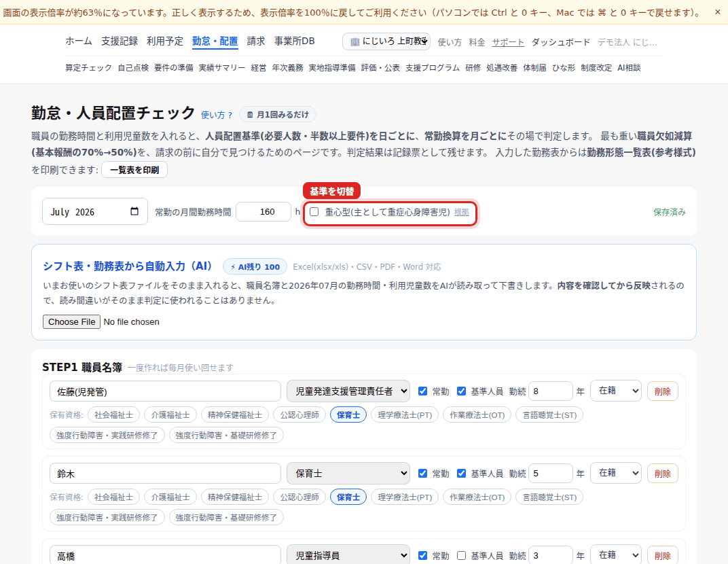This screenshot has height=564, width=728.
Task: Open 処遇改善 in the sub menu
Action: tap(502, 68)
